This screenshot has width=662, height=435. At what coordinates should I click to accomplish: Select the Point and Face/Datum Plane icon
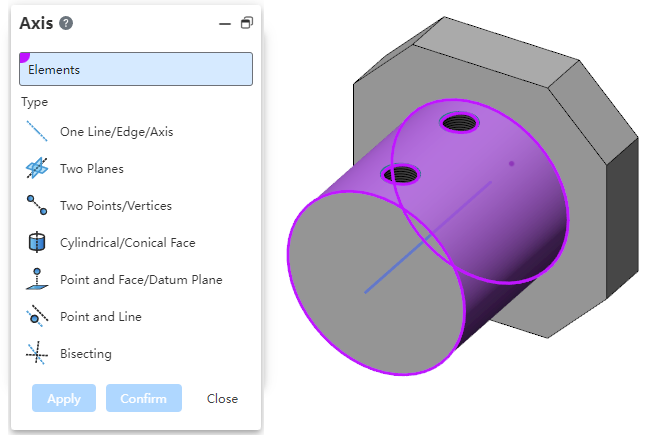pos(36,279)
